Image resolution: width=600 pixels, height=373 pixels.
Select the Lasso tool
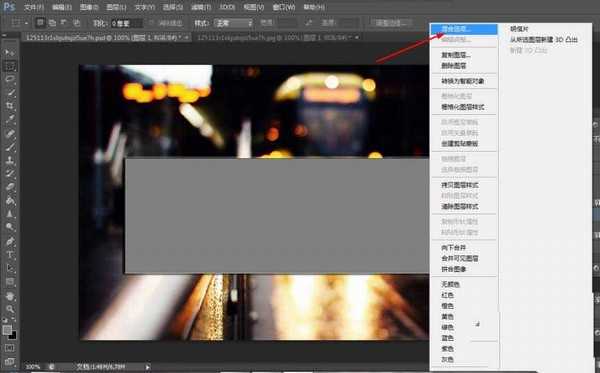point(10,79)
